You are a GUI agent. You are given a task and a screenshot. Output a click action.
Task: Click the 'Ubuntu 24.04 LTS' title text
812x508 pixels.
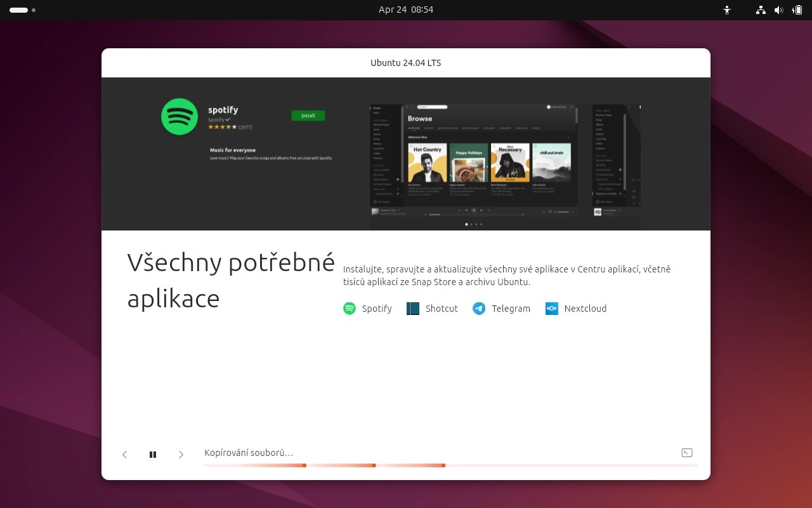pos(406,63)
